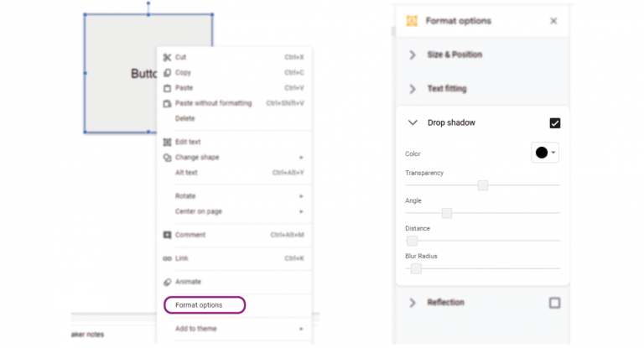The width and height of the screenshot is (644, 348).
Task: Click the Paste clipboard icon
Action: [x=167, y=88]
